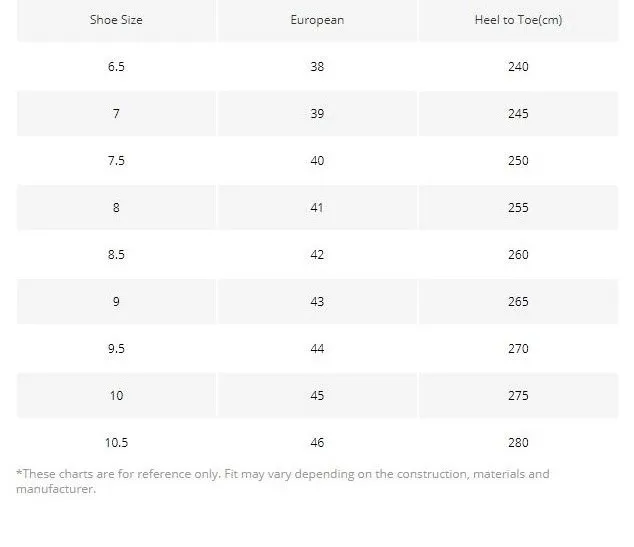Click the 240 heel to toe value

(x=518, y=67)
